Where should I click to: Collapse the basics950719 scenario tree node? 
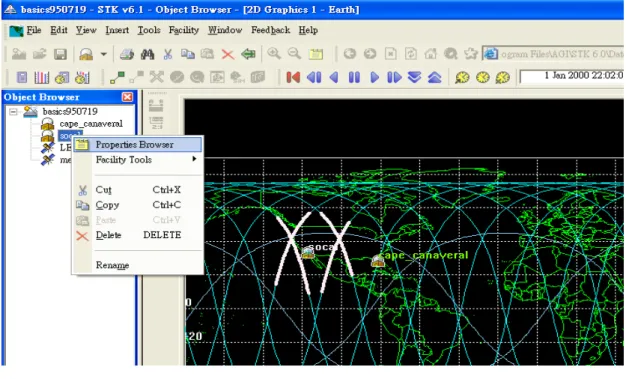[x=13, y=111]
